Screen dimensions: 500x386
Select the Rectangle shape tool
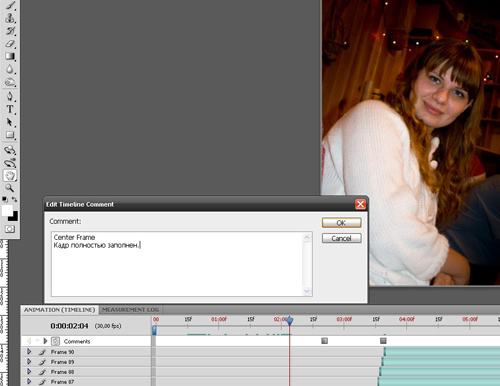pyautogui.click(x=10, y=135)
